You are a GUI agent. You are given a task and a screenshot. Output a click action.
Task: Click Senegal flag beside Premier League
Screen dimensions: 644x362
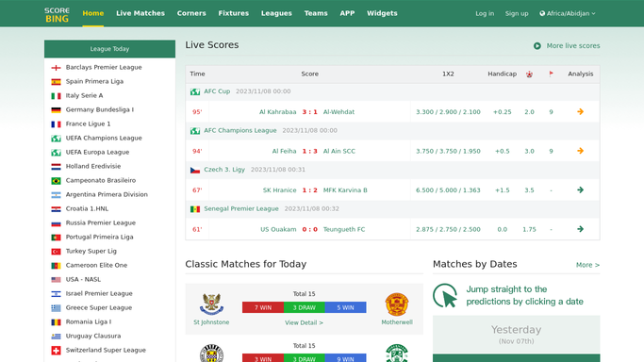coord(195,209)
